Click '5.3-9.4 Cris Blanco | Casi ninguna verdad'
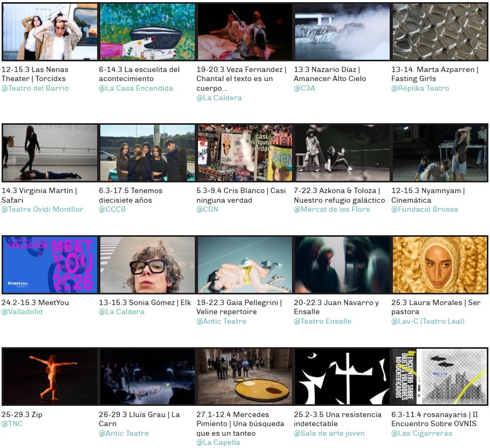Screen dimensions: 490x448 [241, 195]
